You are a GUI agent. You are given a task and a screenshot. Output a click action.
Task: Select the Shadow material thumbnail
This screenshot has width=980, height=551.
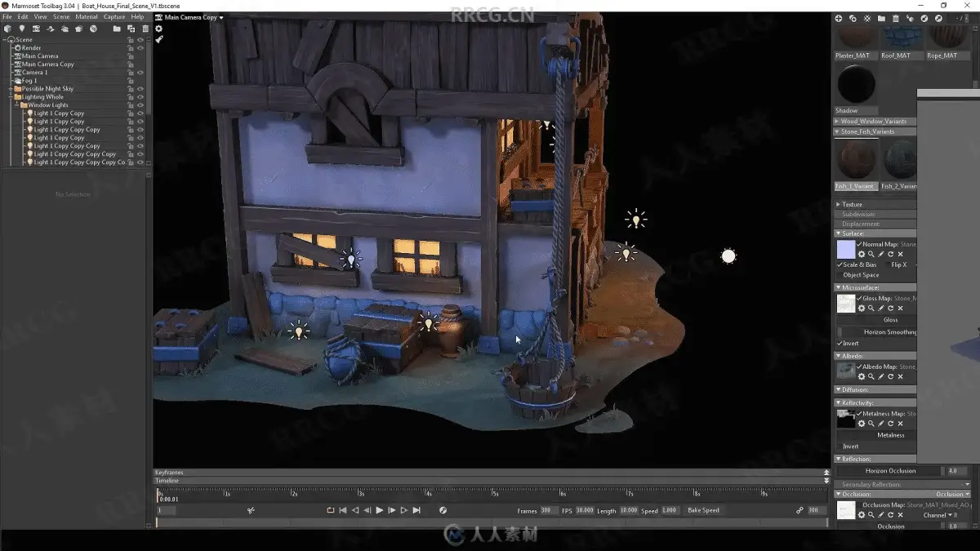tap(856, 84)
